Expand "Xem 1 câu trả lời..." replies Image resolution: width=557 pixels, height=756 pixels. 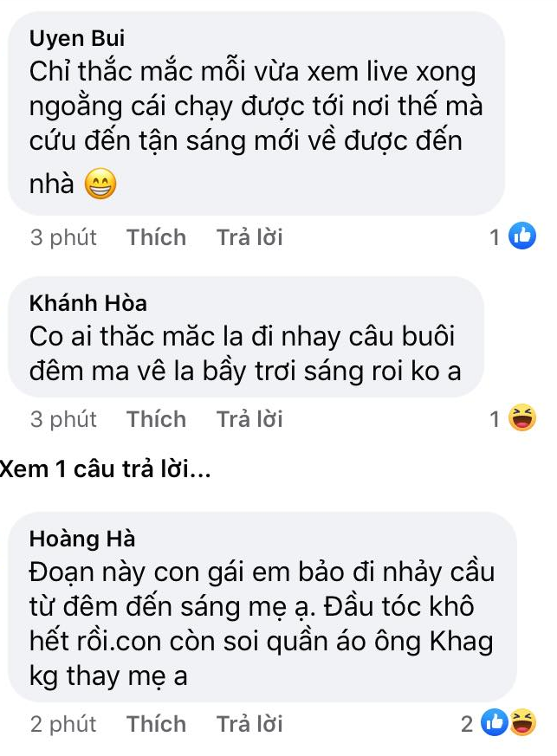[x=105, y=470]
